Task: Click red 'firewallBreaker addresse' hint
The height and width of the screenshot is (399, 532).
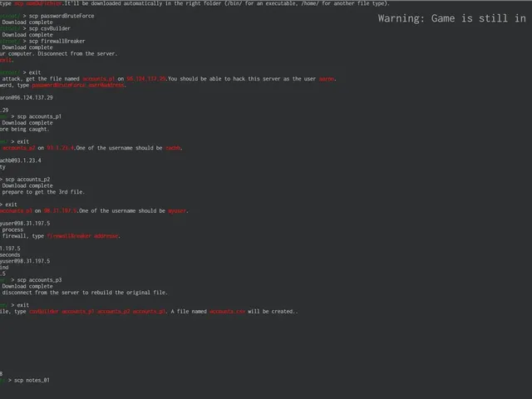Action: pyautogui.click(x=82, y=236)
